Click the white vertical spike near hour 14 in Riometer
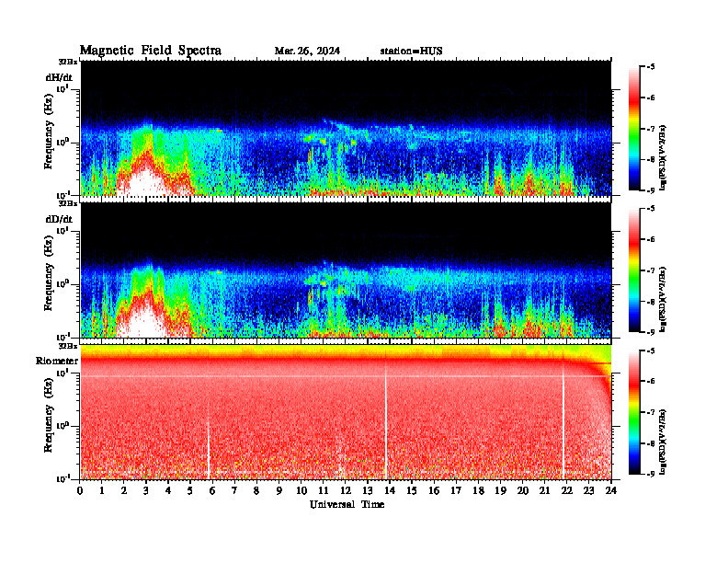The image size is (728, 563). (385, 420)
